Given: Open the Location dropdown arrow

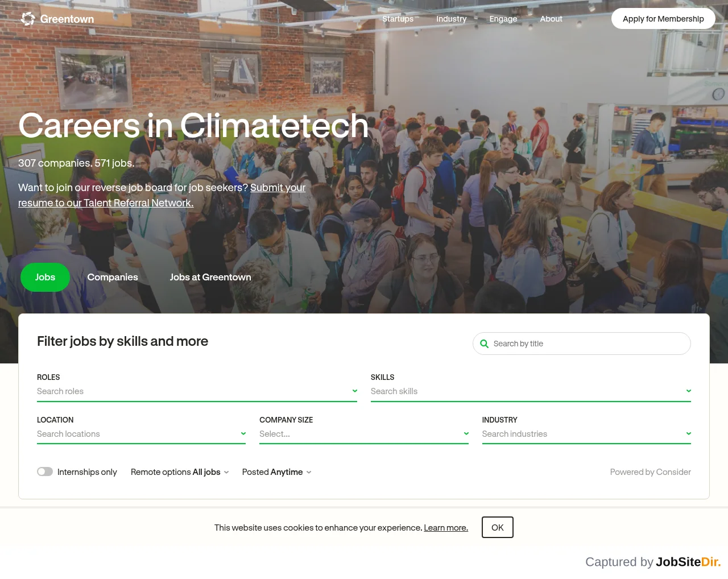Looking at the screenshot, I should click(243, 433).
